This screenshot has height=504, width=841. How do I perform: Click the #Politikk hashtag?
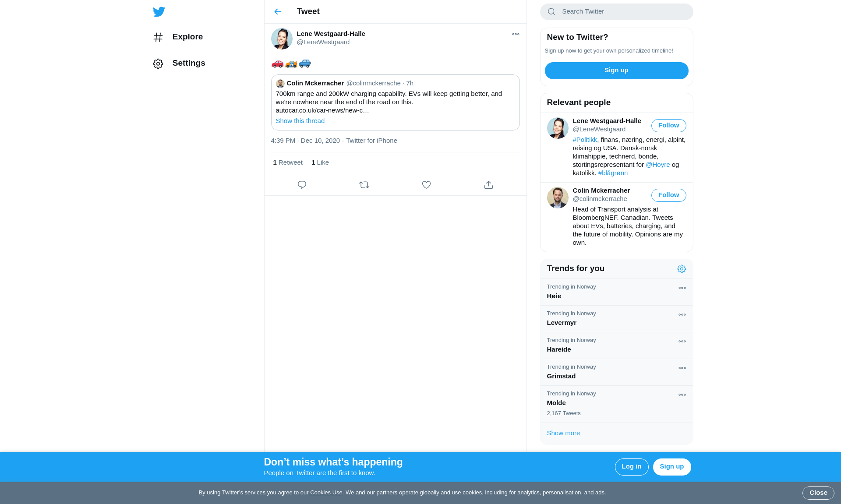pos(585,140)
